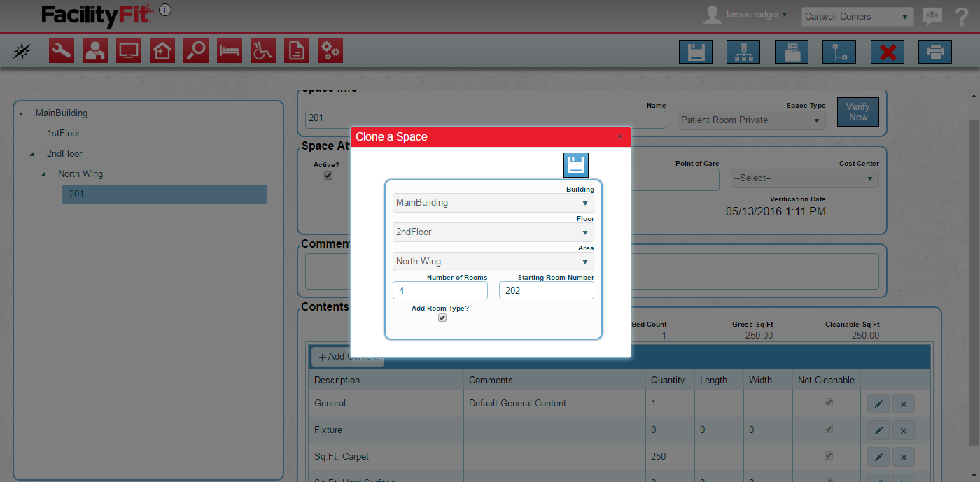
Task: Select North Wing in the tree
Action: [x=80, y=173]
